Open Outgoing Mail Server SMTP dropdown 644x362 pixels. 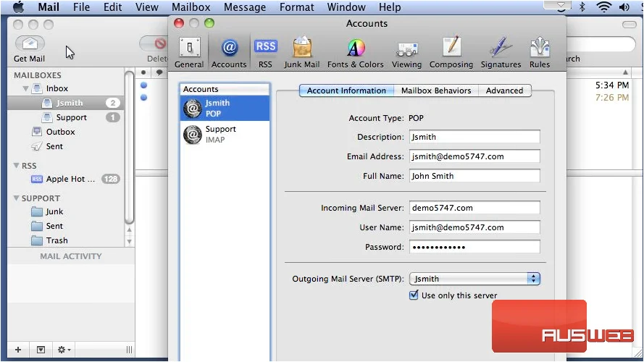click(x=474, y=279)
